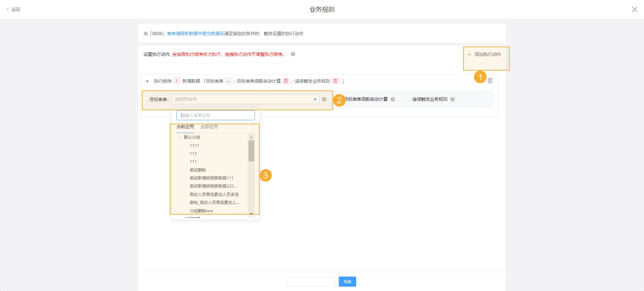
Task: Click scroll-up arrow in the form list
Action: 251,137
